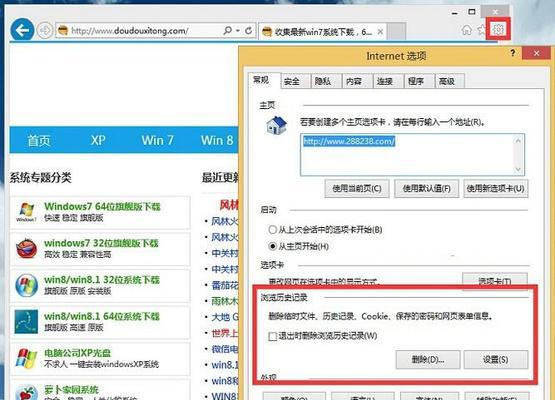The width and height of the screenshot is (555, 400).
Task: Check 退出时删除浏览历史记录(W) box
Action: point(273,336)
